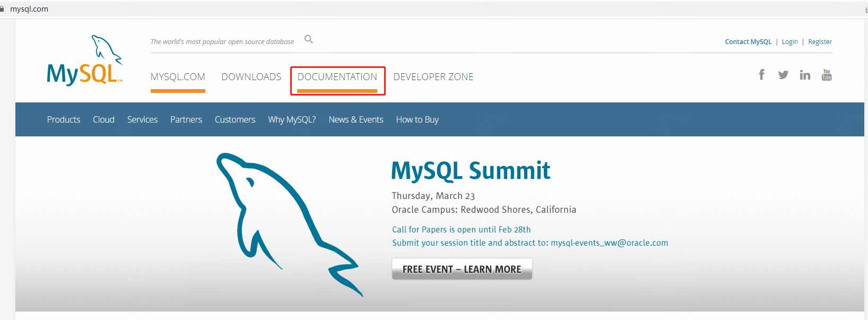
Task: Open the search magnifier icon
Action: point(309,39)
